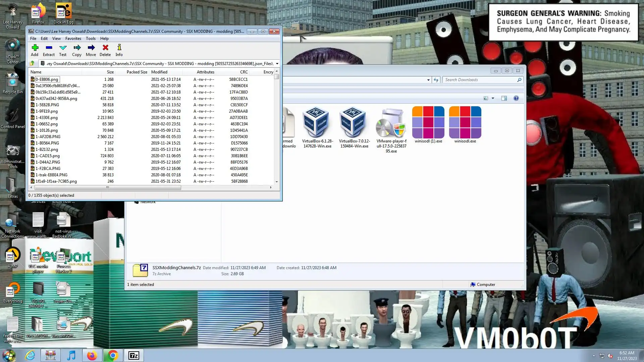Open the Explorer change view dropdown arrow
The image size is (644, 362).
[x=493, y=98]
